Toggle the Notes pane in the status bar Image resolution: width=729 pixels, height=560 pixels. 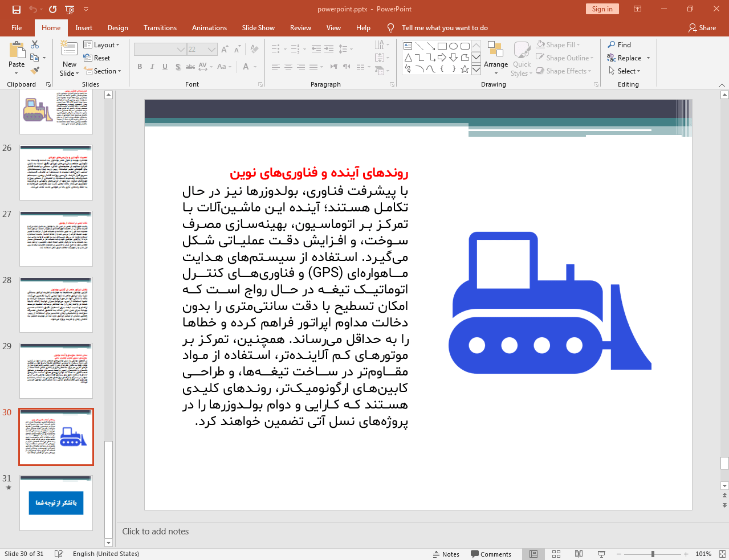click(x=446, y=554)
